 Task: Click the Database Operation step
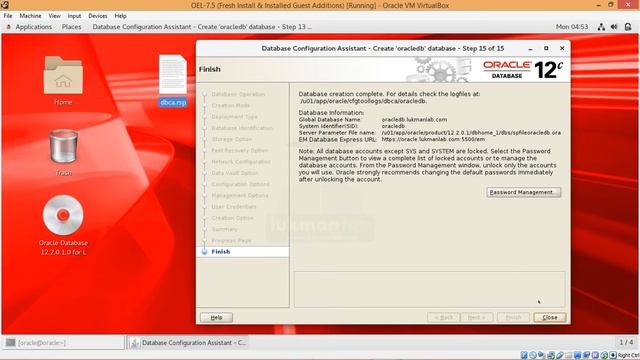(x=238, y=94)
